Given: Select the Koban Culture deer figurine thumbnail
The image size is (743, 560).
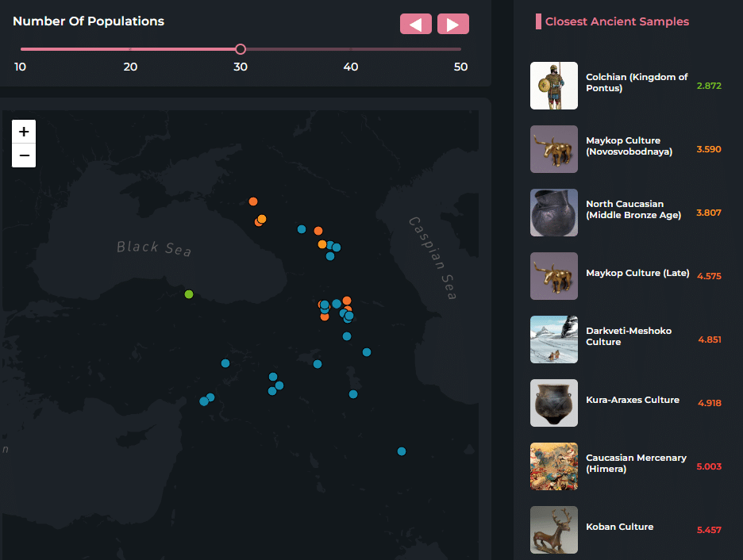Looking at the screenshot, I should [553, 530].
